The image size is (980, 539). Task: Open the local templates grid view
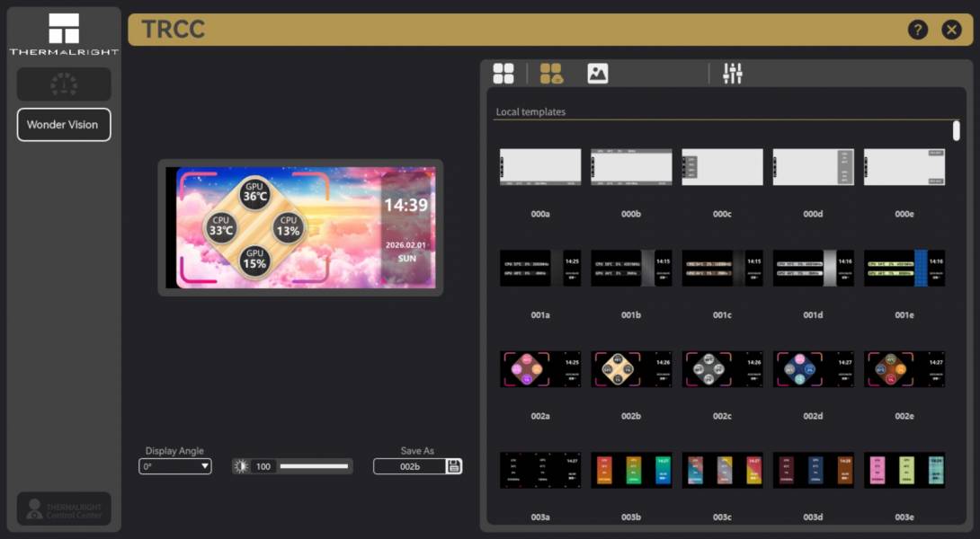(503, 74)
